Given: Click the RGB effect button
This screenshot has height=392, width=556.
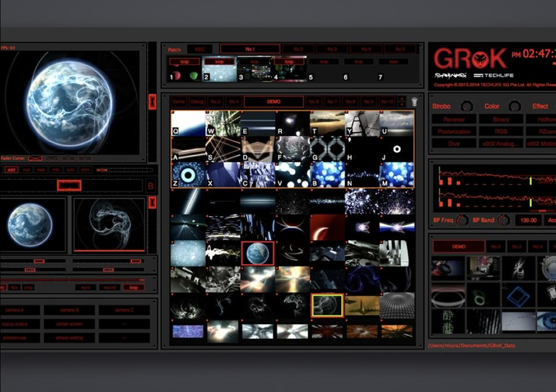Looking at the screenshot, I should (x=500, y=131).
